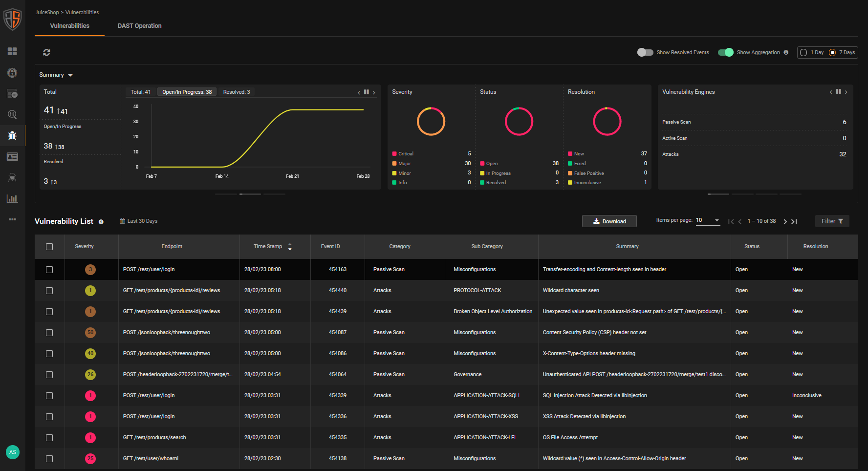Select the Open/In Progress: 38 chart tab

(187, 92)
